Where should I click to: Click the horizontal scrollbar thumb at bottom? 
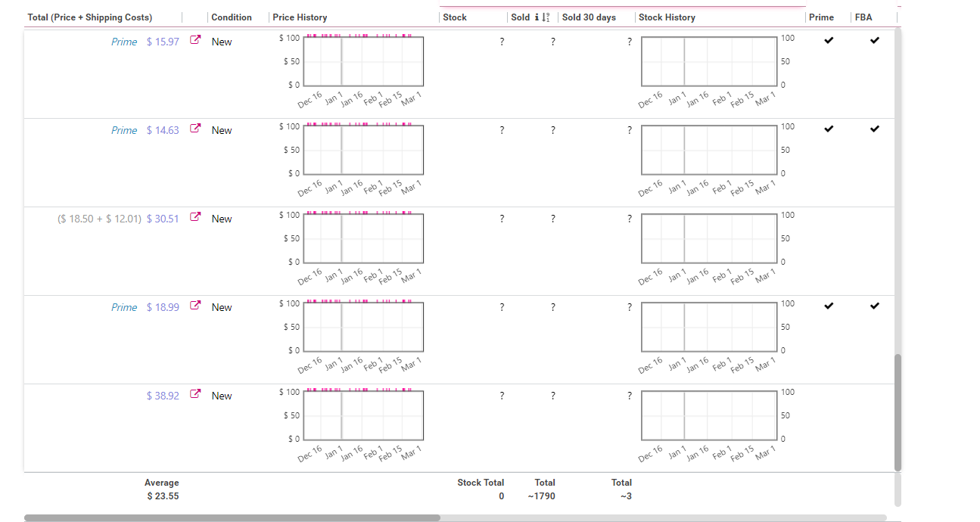point(232,517)
